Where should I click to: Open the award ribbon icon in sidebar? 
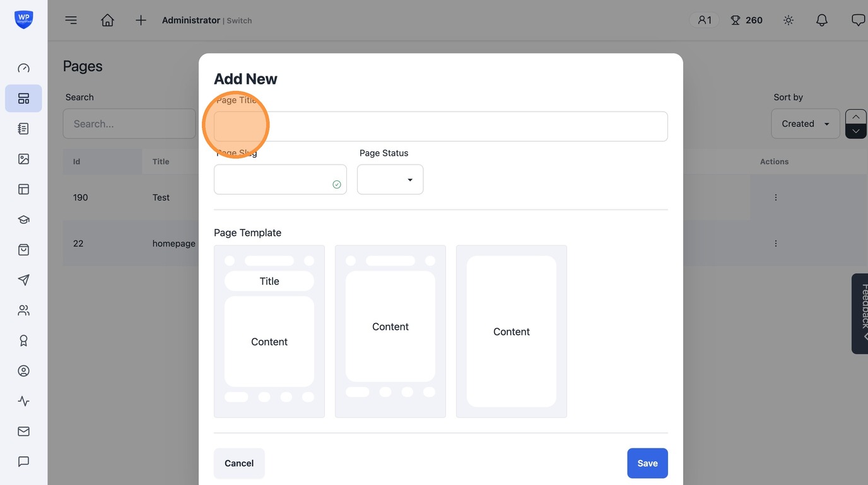(x=23, y=341)
